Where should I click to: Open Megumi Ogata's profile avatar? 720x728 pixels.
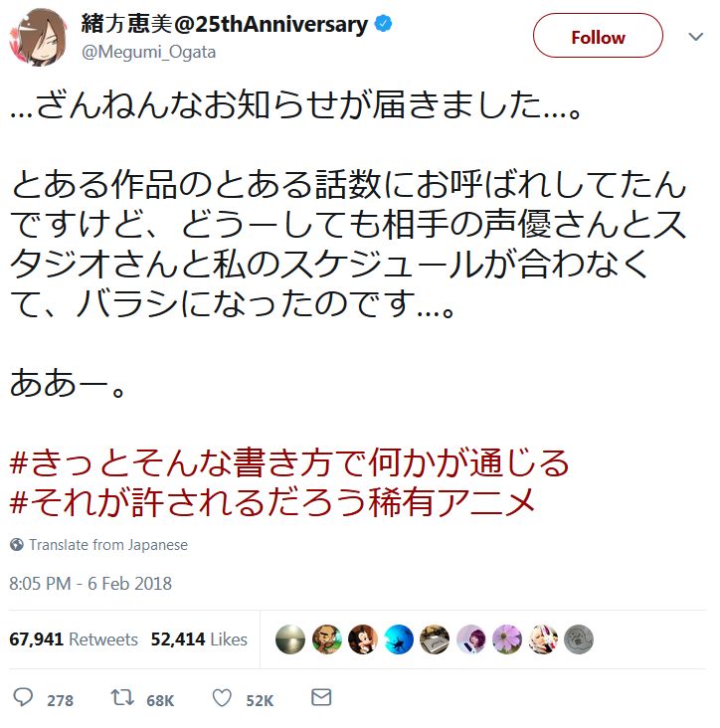pos(36,37)
